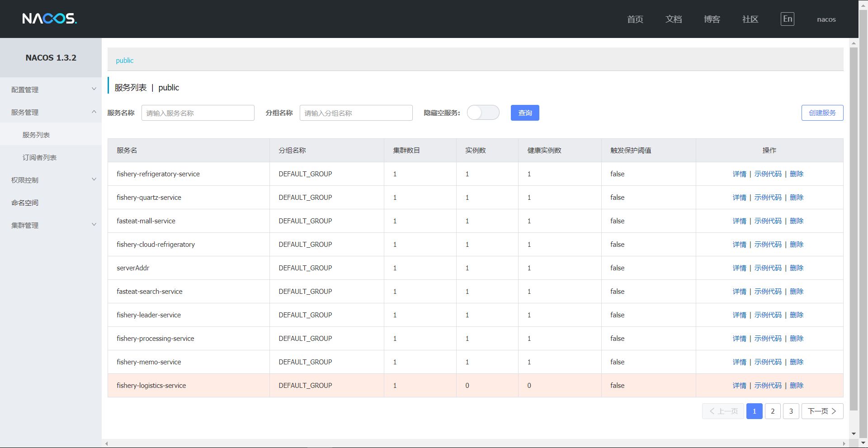The width and height of the screenshot is (868, 448).
Task: Click the inner vertical scrollbar thumb
Action: click(854, 229)
